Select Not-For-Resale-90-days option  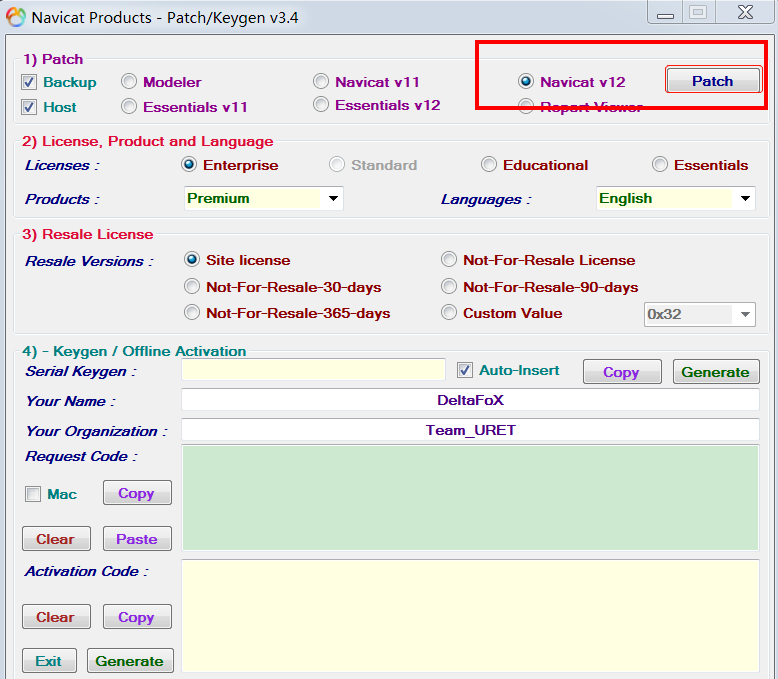[x=449, y=286]
